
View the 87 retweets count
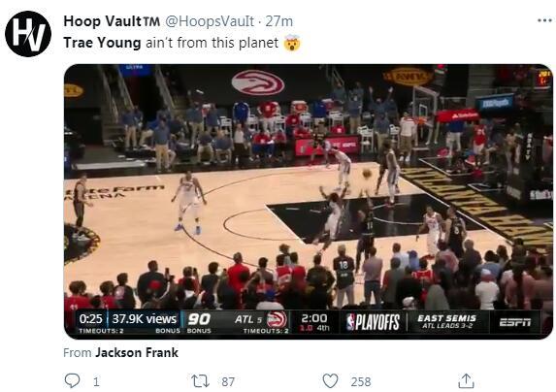pos(228,381)
